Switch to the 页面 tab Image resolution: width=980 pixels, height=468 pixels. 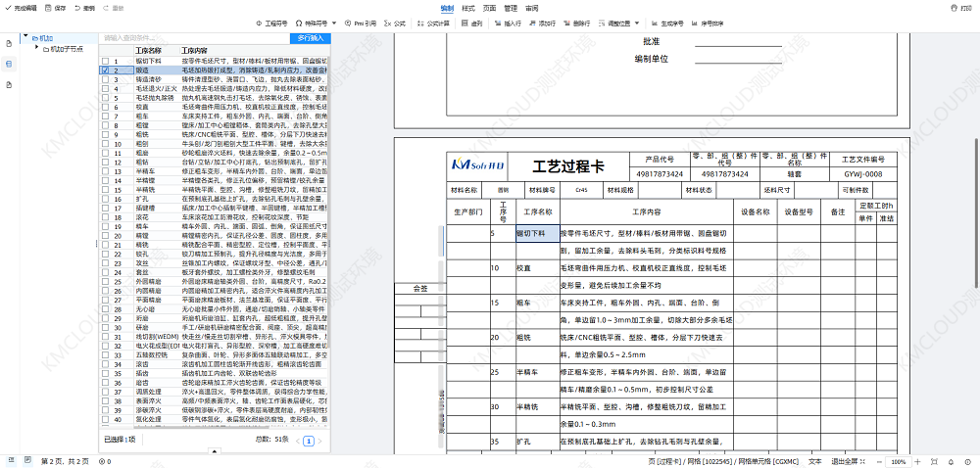click(x=489, y=8)
